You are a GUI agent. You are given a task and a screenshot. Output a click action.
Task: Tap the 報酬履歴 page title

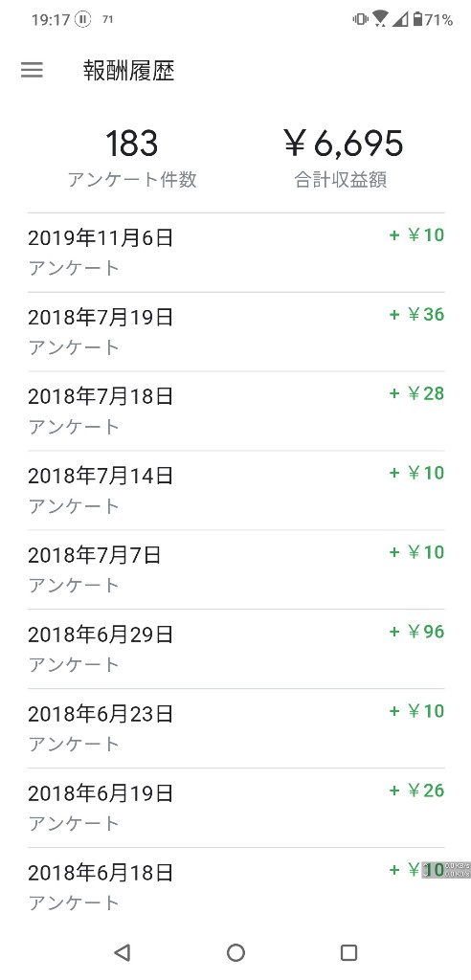[x=128, y=71]
